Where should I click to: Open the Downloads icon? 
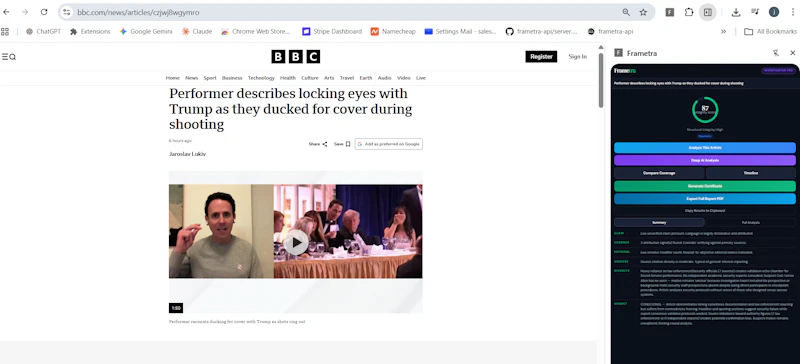point(736,12)
